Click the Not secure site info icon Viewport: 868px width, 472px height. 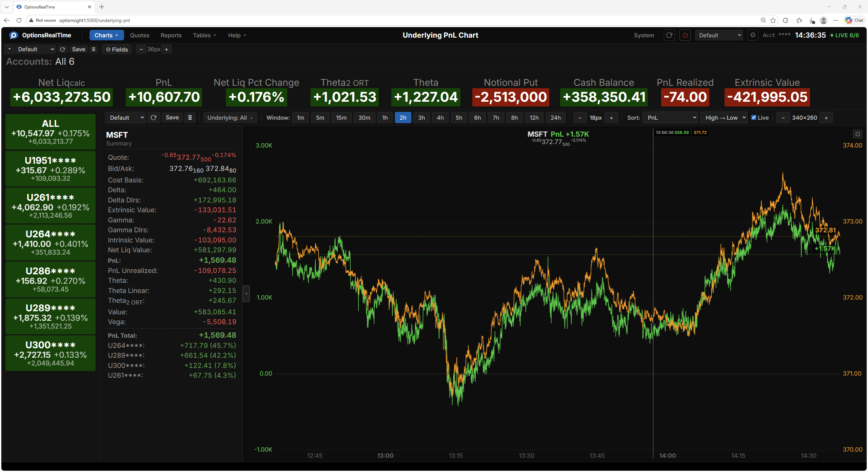point(31,20)
